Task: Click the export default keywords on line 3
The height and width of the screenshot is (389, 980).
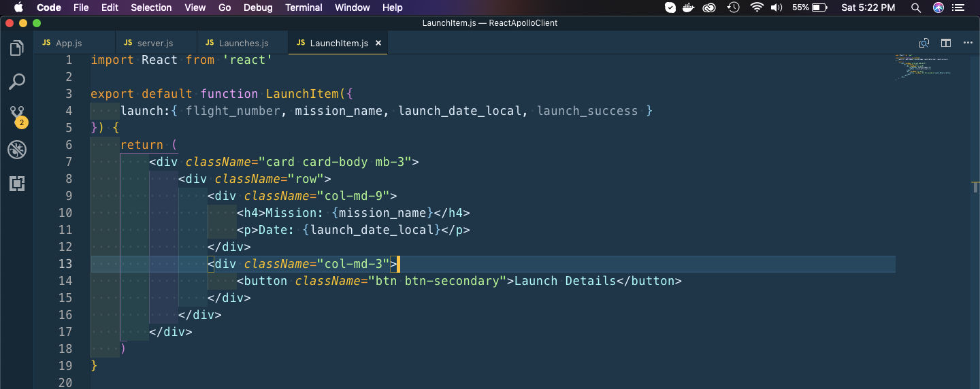Action: pyautogui.click(x=142, y=94)
